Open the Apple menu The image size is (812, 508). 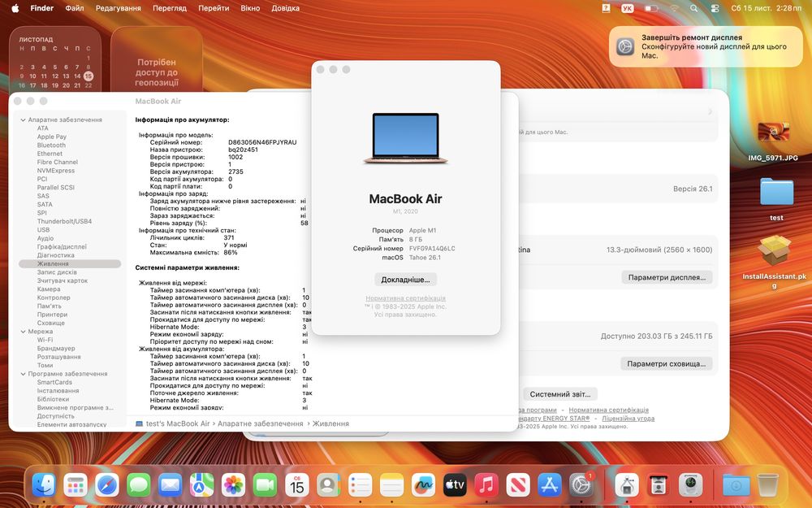tap(15, 8)
